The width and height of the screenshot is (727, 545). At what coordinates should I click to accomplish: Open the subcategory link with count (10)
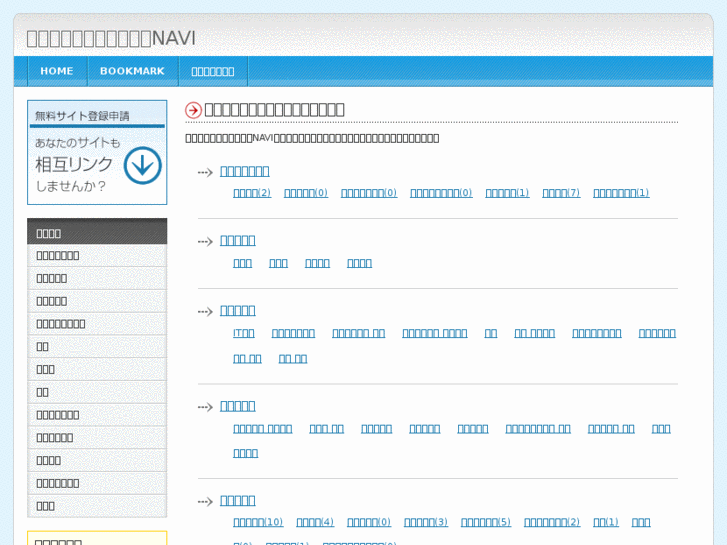258,522
